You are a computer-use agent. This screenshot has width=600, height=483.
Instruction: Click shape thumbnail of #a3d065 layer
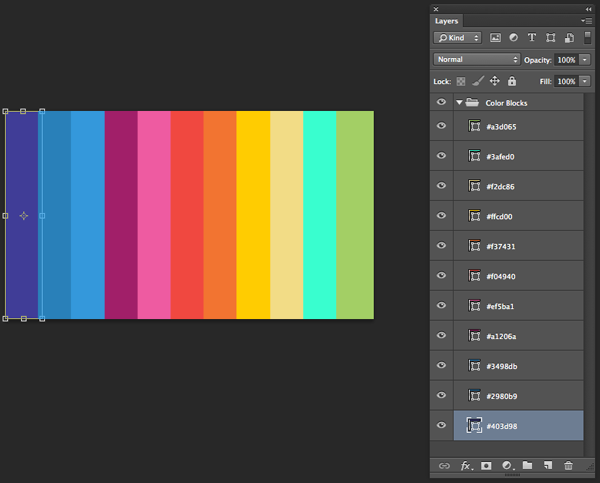coord(474,126)
